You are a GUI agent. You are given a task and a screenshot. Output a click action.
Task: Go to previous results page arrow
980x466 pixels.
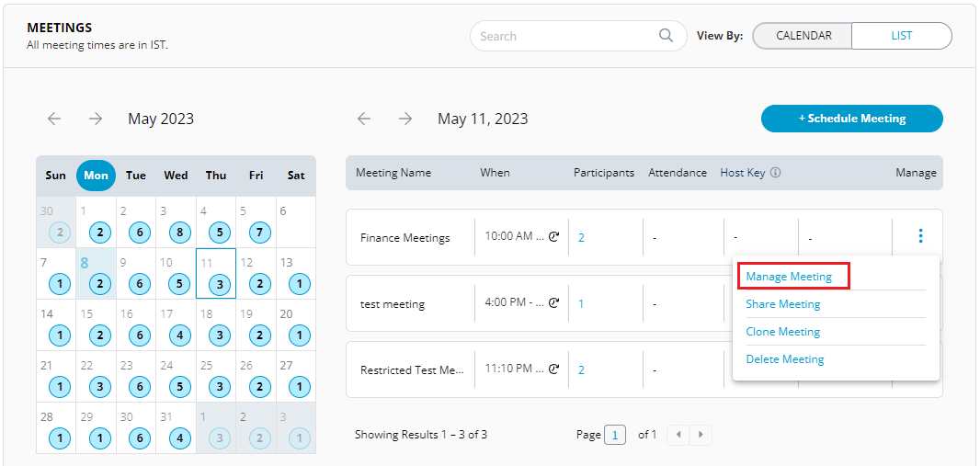pos(678,435)
